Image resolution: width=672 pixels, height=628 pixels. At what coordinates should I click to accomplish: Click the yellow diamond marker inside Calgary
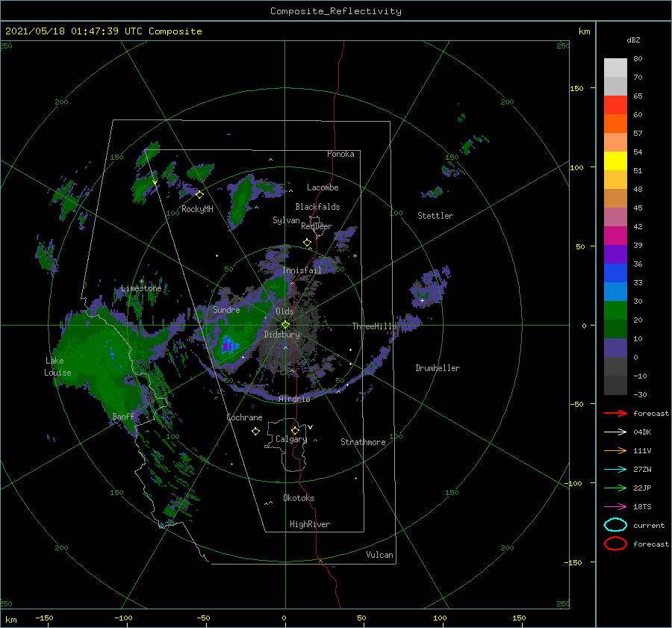(295, 430)
